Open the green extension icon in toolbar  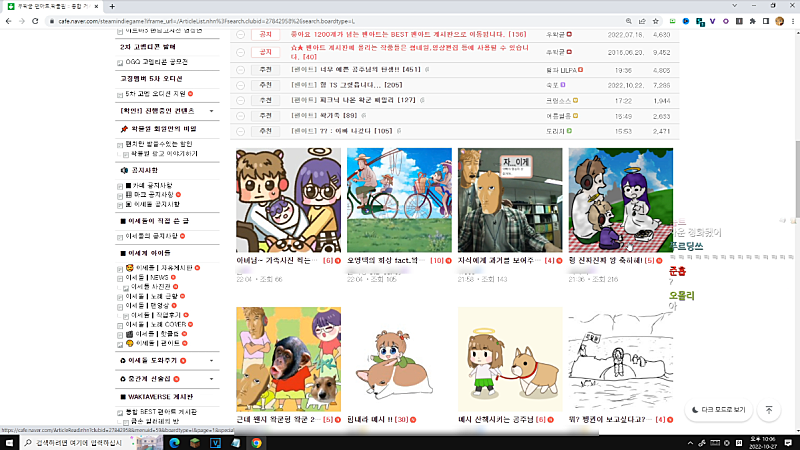pyautogui.click(x=672, y=21)
